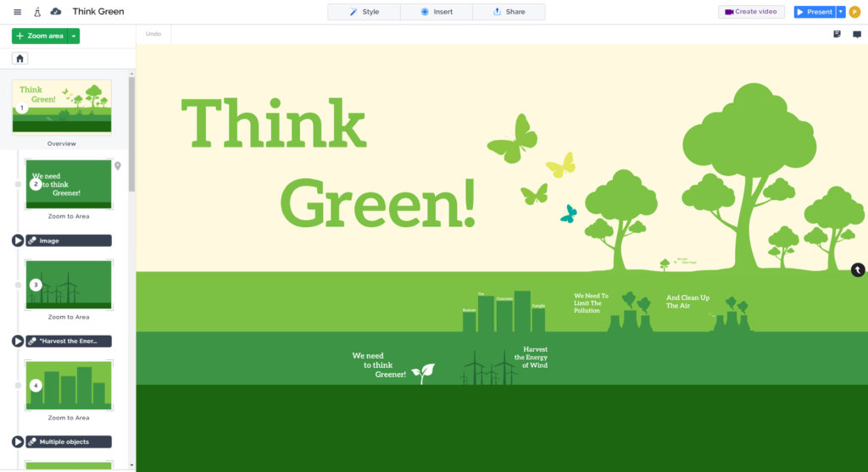Click the home button in sidebar
This screenshot has height=472, width=868.
tap(20, 58)
